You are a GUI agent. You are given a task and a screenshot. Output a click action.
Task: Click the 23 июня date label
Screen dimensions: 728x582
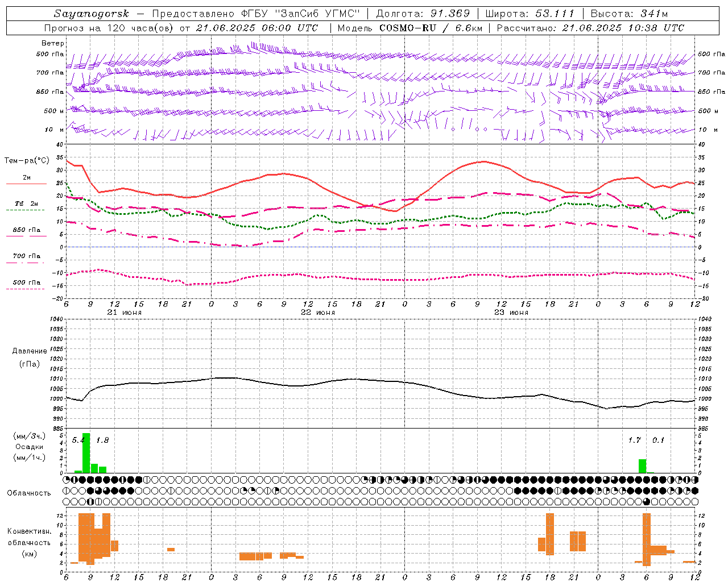tap(511, 313)
